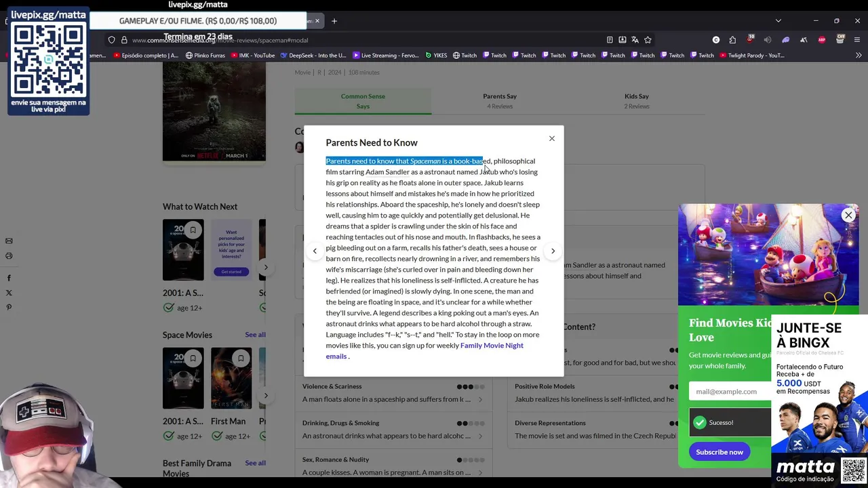Toggle reader view icon in address bar
This screenshot has width=868, height=488.
point(609,40)
